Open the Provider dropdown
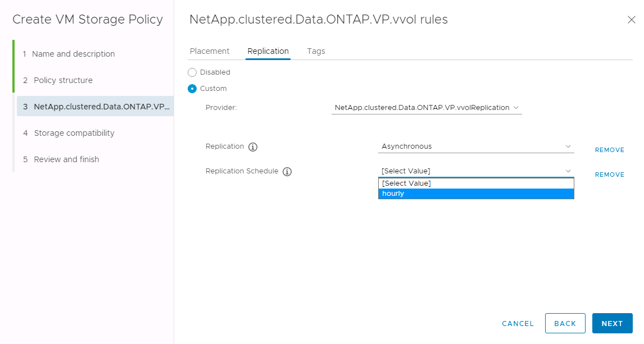644x344 pixels. click(x=427, y=108)
